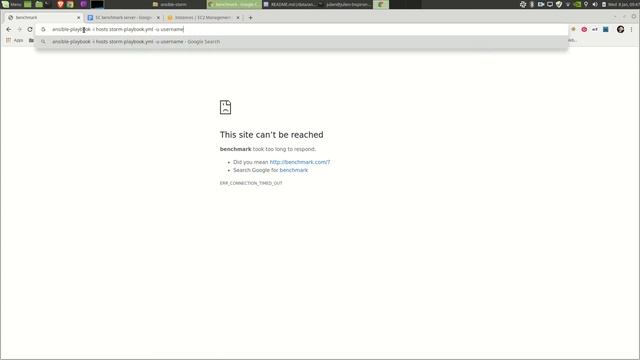Open the ansible-storm taskbar window
Screen dimensions: 640x360
tap(178, 4)
